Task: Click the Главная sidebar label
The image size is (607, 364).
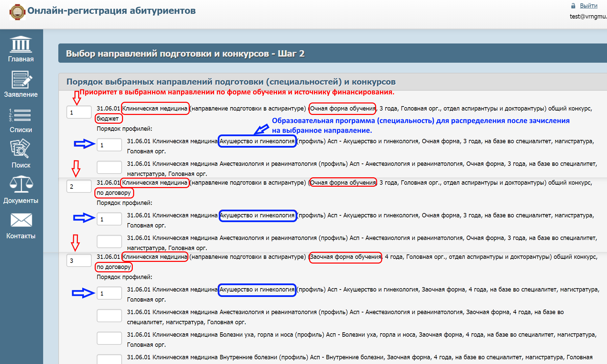Action: click(21, 59)
